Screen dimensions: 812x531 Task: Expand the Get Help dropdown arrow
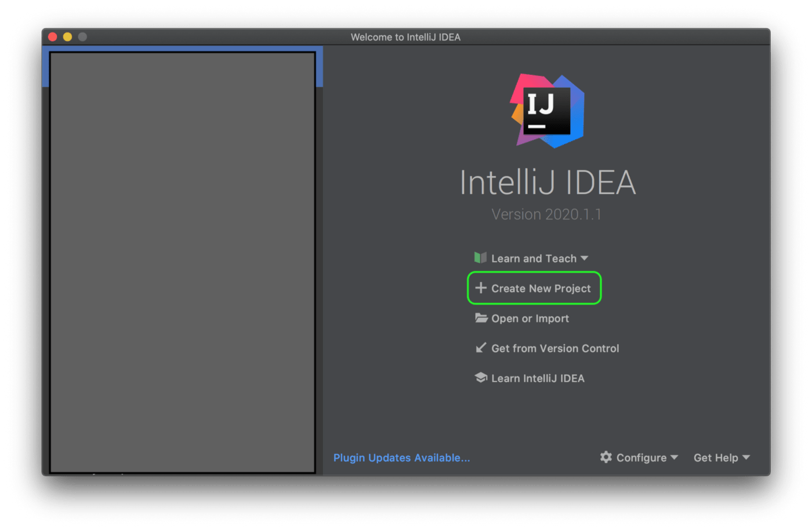click(746, 457)
